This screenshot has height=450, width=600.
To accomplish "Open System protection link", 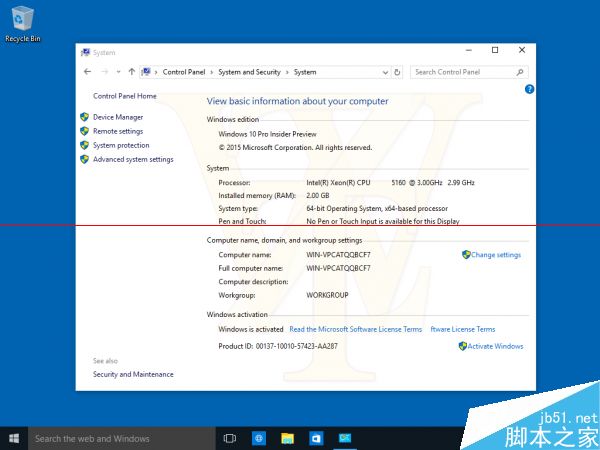I will (121, 145).
